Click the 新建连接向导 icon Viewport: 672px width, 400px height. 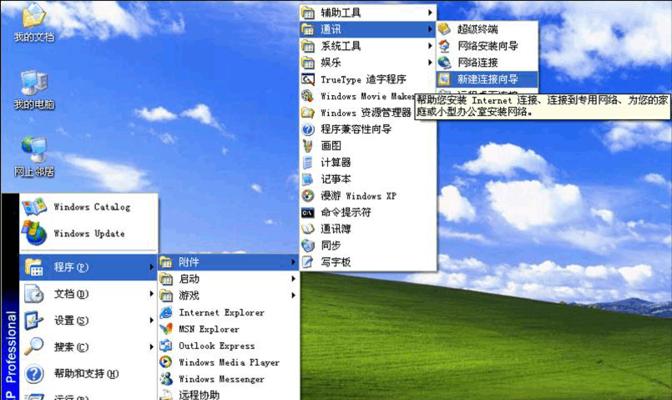444,79
